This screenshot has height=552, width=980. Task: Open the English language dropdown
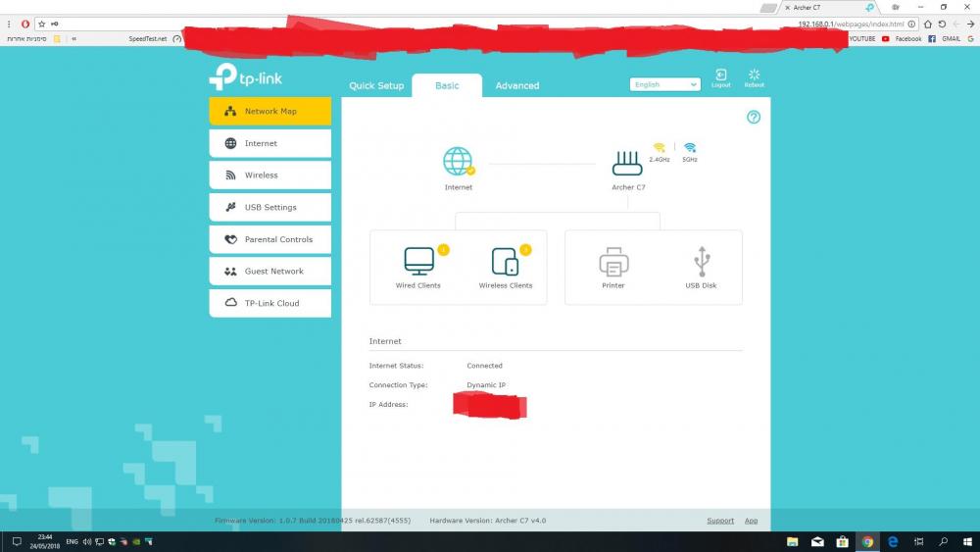(x=665, y=84)
